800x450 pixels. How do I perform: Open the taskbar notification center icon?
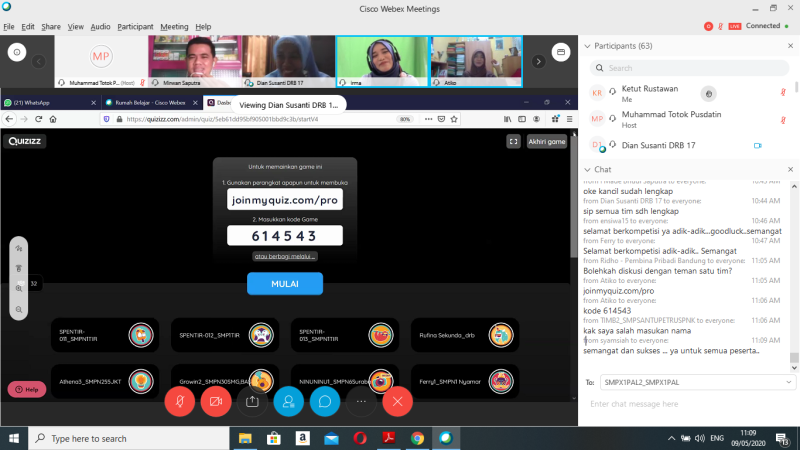[x=783, y=438]
